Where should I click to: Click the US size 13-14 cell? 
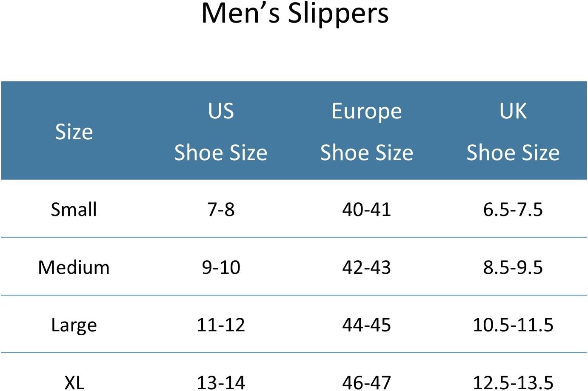[x=221, y=382]
